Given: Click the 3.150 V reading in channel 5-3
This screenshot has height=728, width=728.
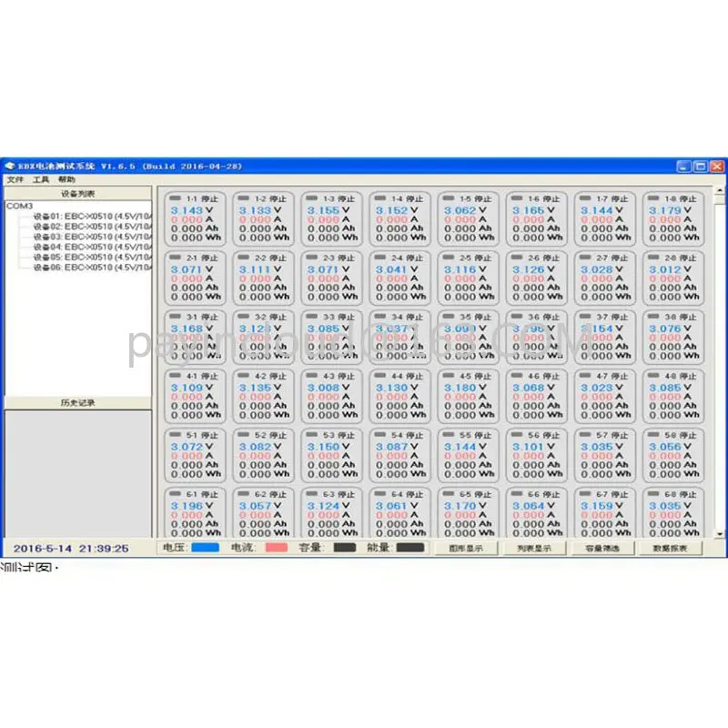Looking at the screenshot, I should 329,447.
